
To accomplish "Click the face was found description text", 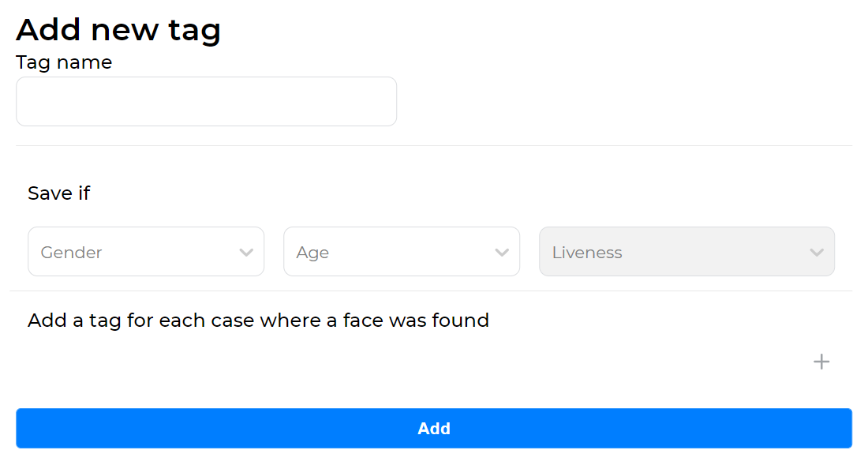I will point(259,321).
